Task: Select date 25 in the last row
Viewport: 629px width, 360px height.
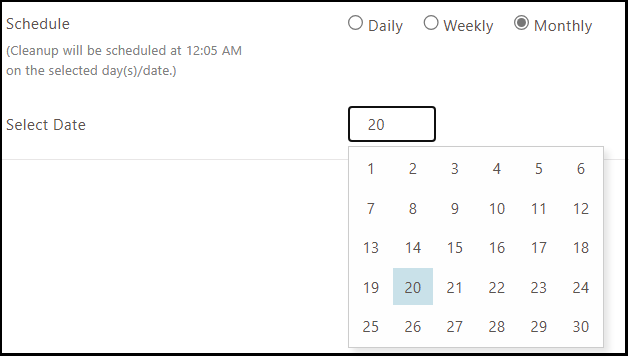Action: (x=371, y=327)
